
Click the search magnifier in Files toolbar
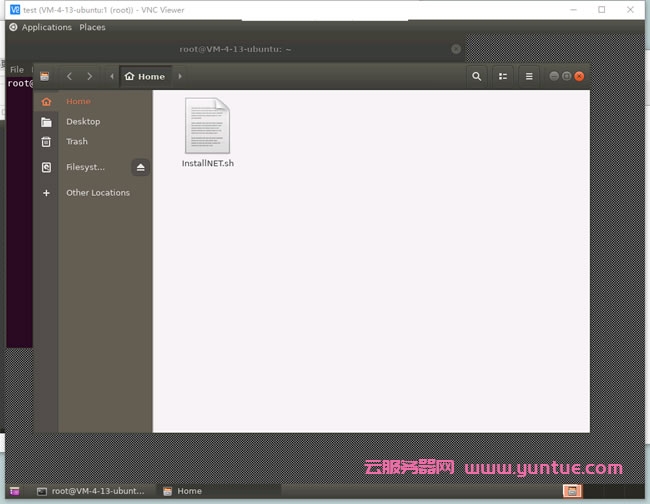[x=476, y=76]
